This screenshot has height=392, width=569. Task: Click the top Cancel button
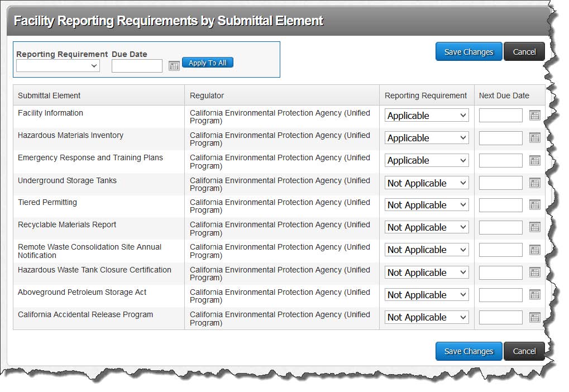click(524, 51)
